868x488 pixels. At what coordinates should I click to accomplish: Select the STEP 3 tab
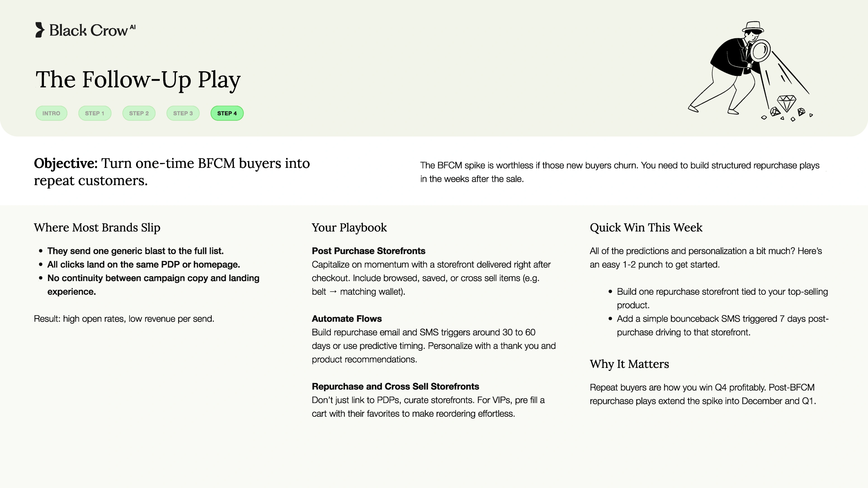pyautogui.click(x=183, y=113)
